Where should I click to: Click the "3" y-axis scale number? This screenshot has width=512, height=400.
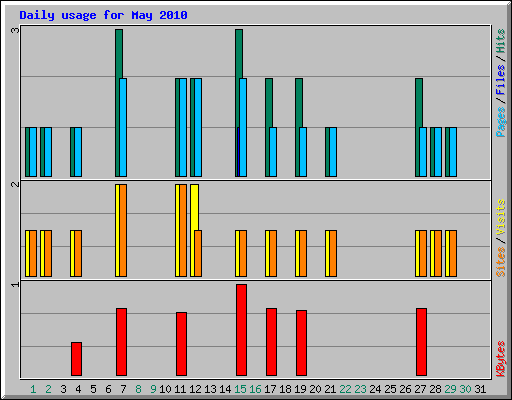pos(15,30)
